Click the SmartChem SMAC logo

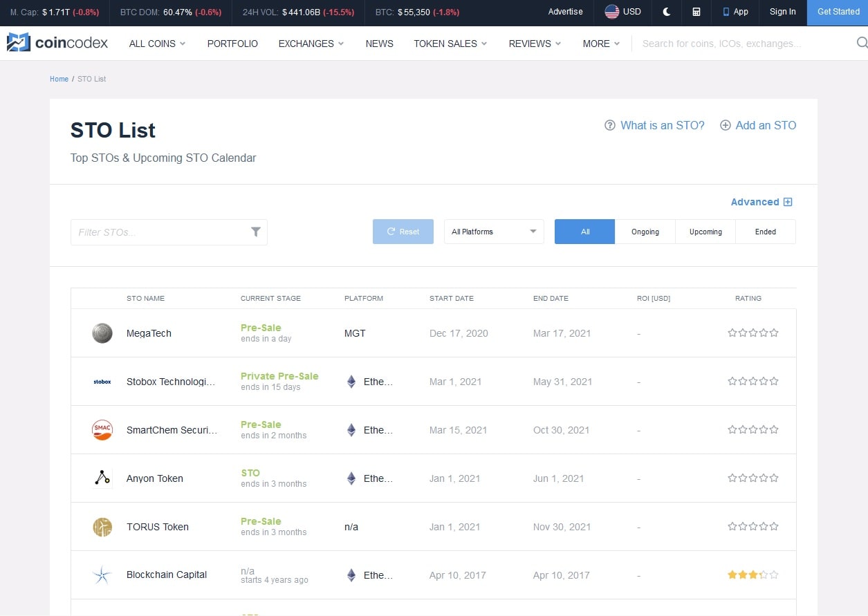(102, 430)
